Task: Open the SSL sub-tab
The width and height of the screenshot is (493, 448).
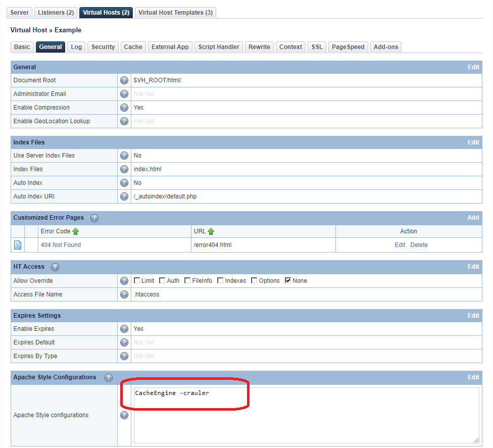Action: point(317,47)
